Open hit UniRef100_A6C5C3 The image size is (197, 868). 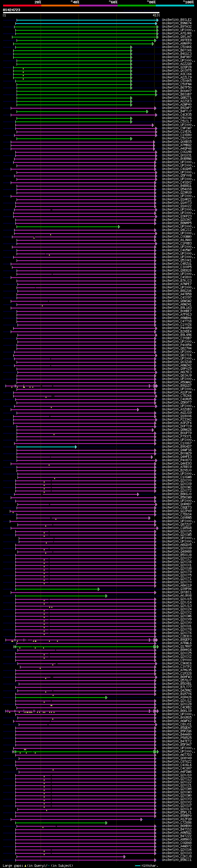point(176,372)
